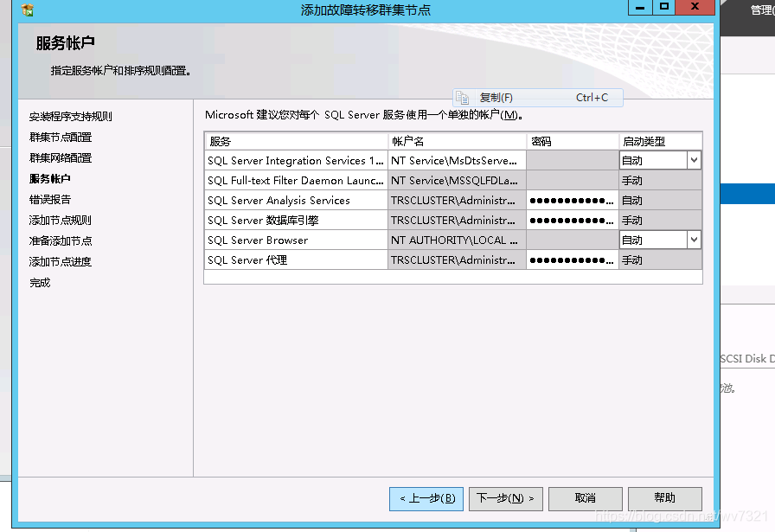
Task: Click NT Service\MSSQLFDLa... account cell
Action: pyautogui.click(x=458, y=181)
